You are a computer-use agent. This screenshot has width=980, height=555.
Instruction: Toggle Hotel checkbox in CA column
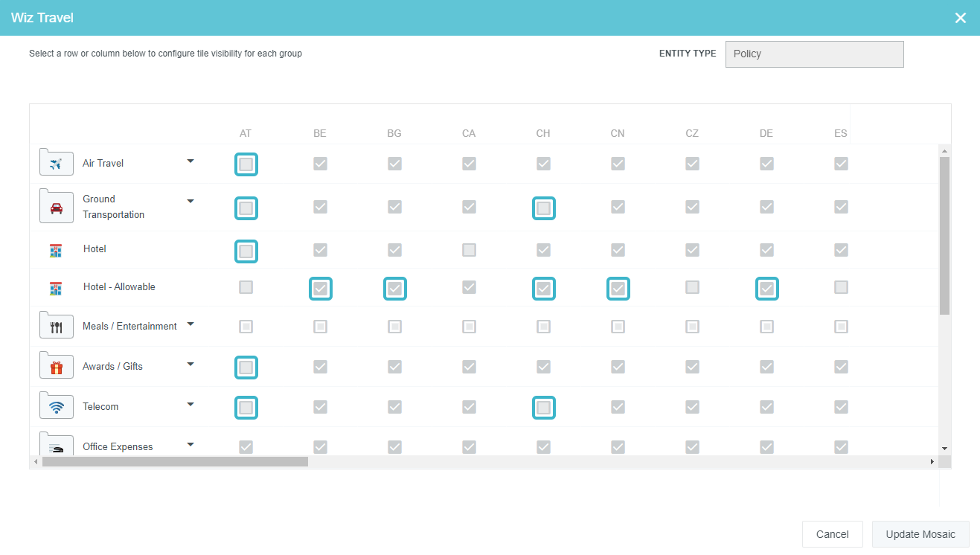click(x=469, y=250)
